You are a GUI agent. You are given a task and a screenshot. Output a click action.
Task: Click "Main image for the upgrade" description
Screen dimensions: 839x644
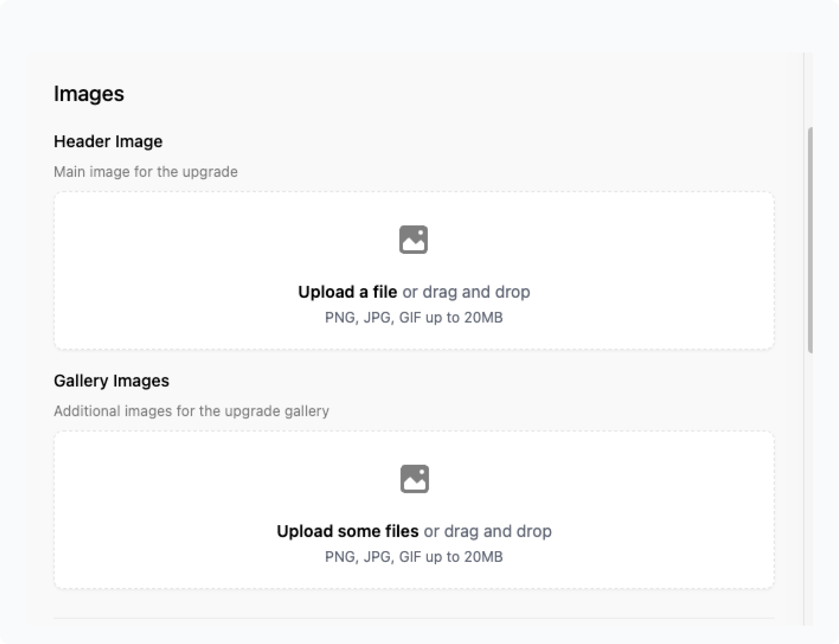click(x=145, y=172)
